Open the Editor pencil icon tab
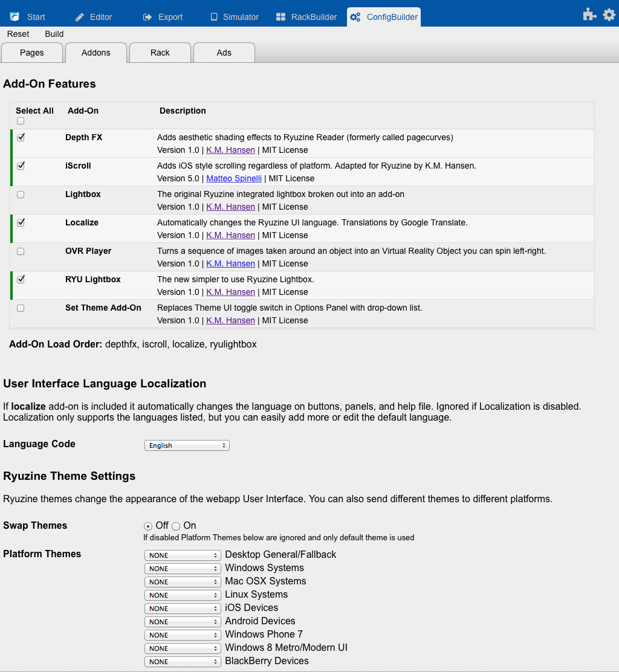Image resolution: width=619 pixels, height=672 pixels. 80,17
